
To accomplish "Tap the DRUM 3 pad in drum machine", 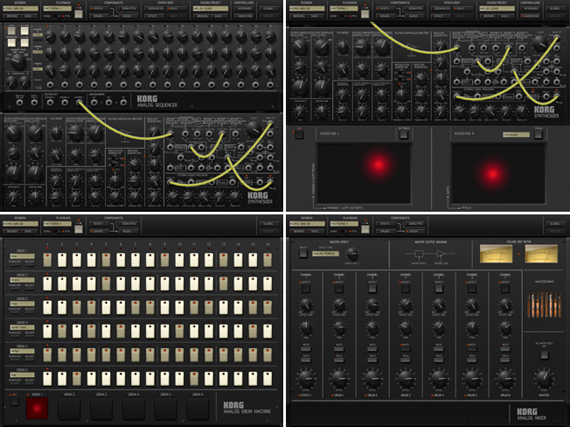I will [101, 407].
